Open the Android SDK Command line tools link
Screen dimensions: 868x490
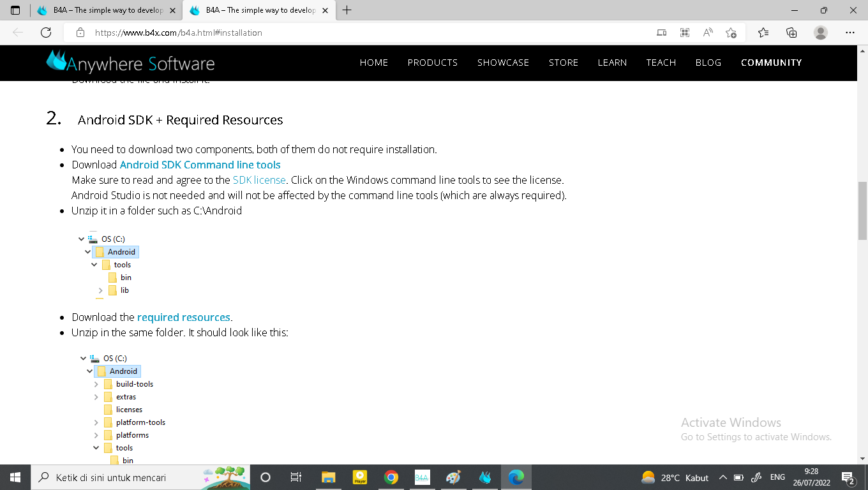click(200, 165)
